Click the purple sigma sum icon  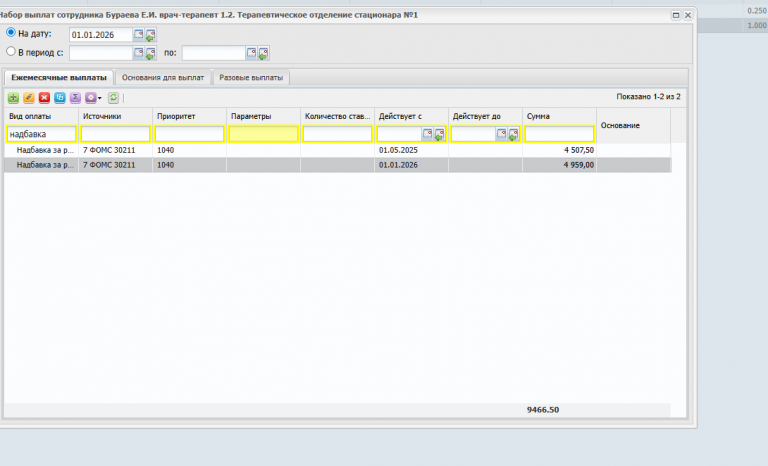(x=75, y=98)
